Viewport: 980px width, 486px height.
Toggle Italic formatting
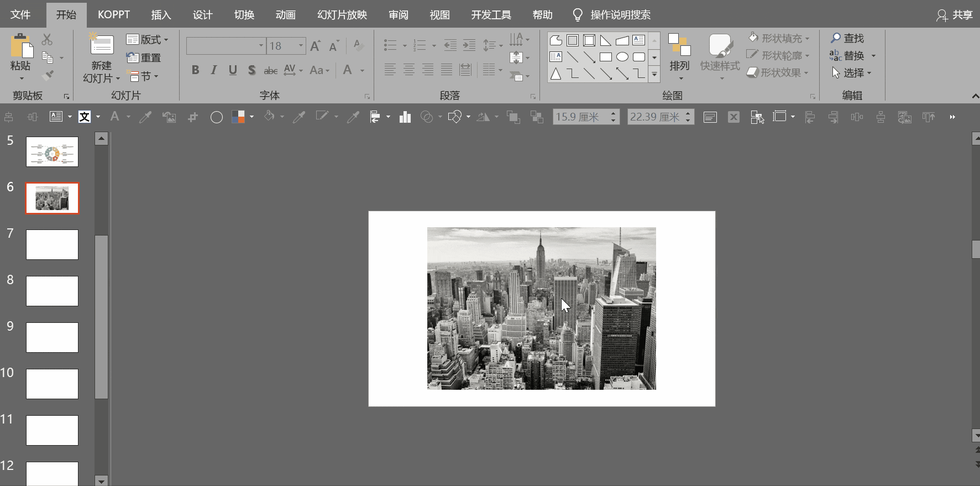[x=214, y=70]
